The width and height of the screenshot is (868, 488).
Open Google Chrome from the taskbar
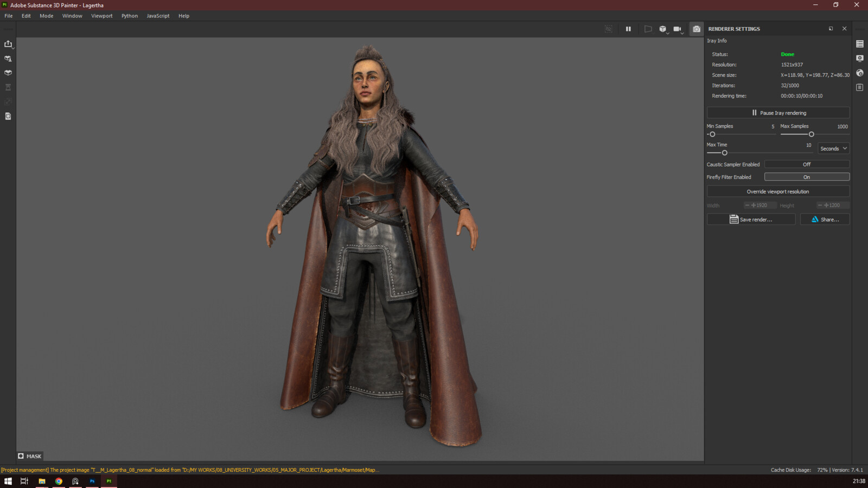59,481
